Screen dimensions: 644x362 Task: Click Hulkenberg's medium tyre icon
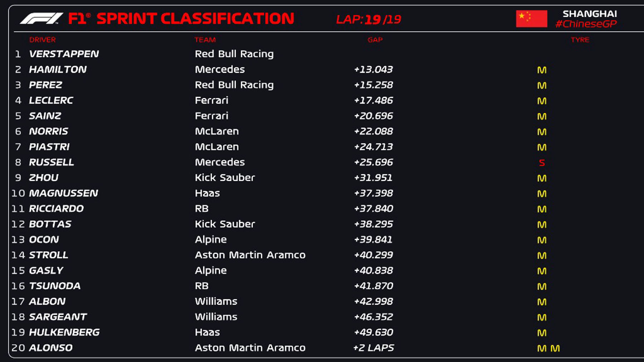tap(542, 333)
